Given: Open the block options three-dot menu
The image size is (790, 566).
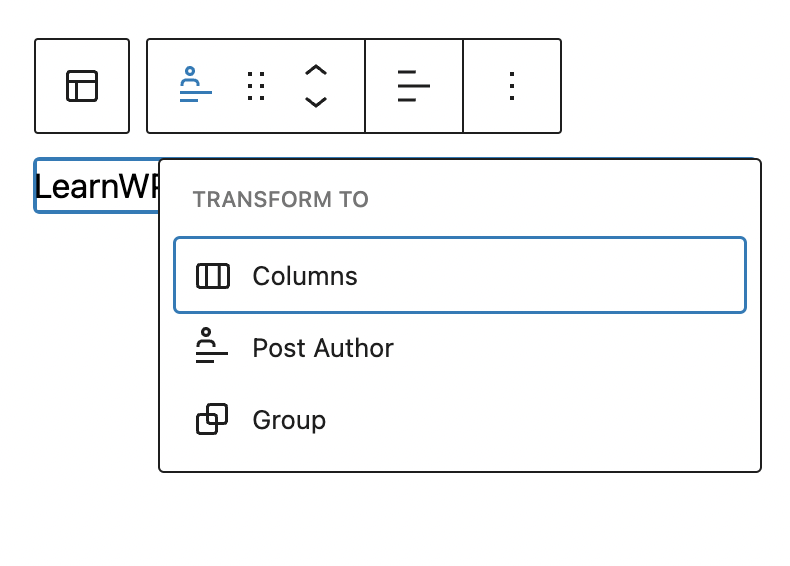Looking at the screenshot, I should pyautogui.click(x=512, y=86).
